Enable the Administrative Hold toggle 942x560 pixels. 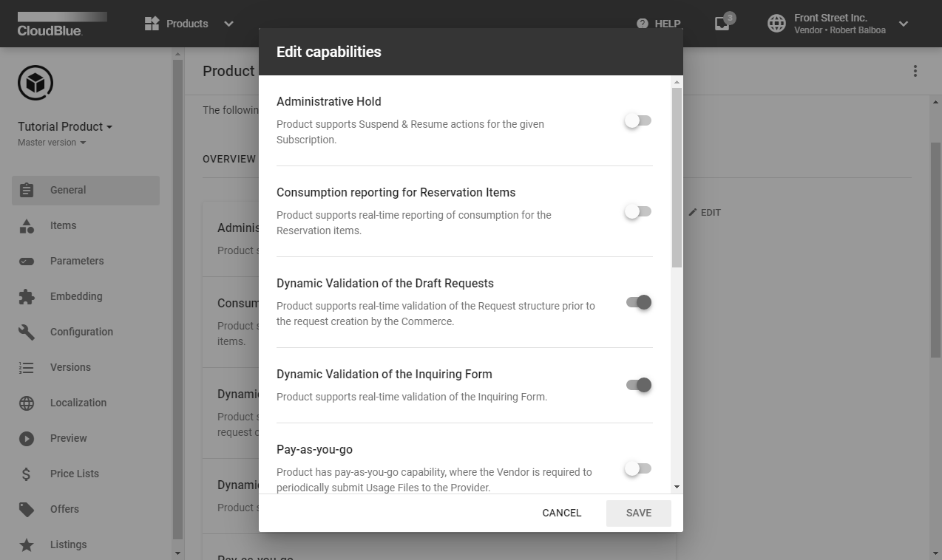pyautogui.click(x=637, y=120)
